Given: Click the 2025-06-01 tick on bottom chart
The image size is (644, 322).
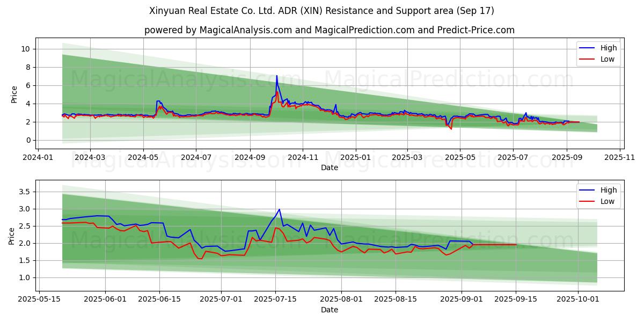Looking at the screenshot, I should click(x=105, y=299).
